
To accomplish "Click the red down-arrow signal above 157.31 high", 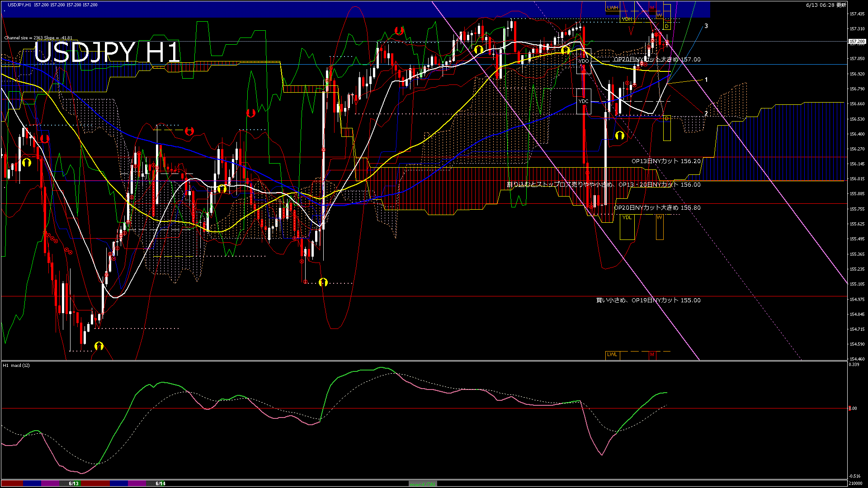I will pos(399,31).
